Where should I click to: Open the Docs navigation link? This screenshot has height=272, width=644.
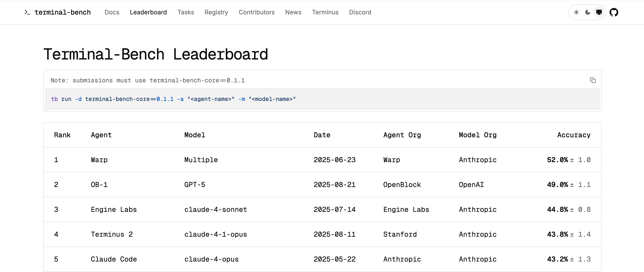[112, 12]
